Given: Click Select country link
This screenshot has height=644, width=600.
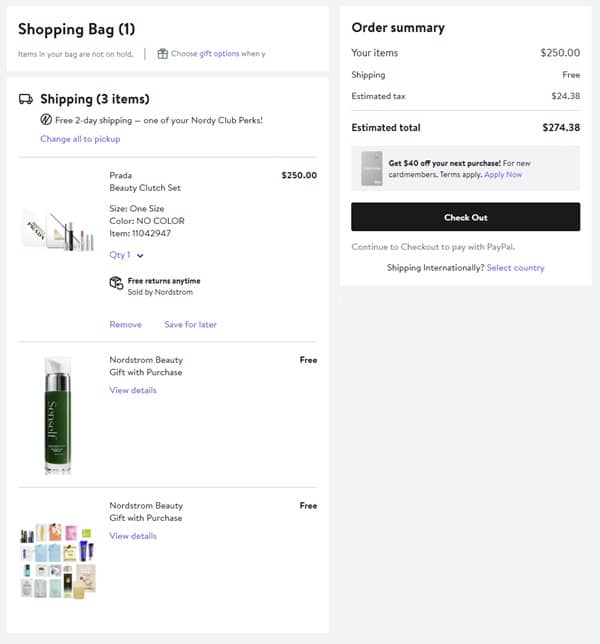Looking at the screenshot, I should [515, 268].
